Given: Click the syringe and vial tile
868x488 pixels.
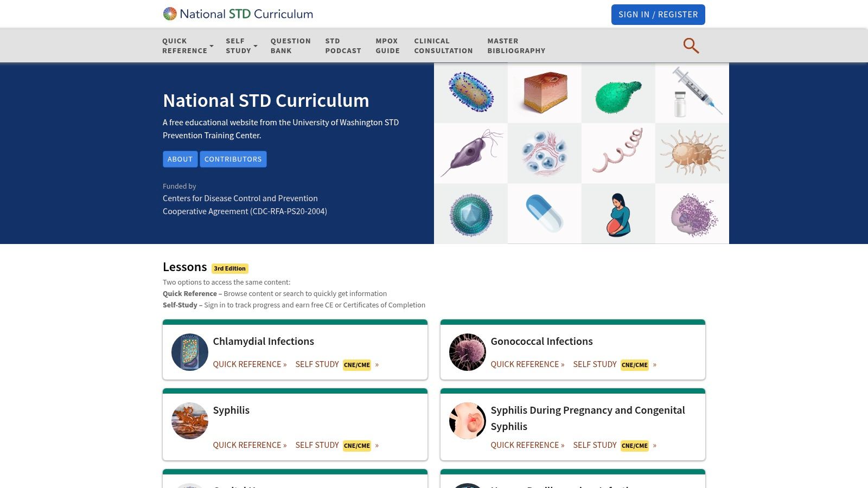Looking at the screenshot, I should point(692,93).
